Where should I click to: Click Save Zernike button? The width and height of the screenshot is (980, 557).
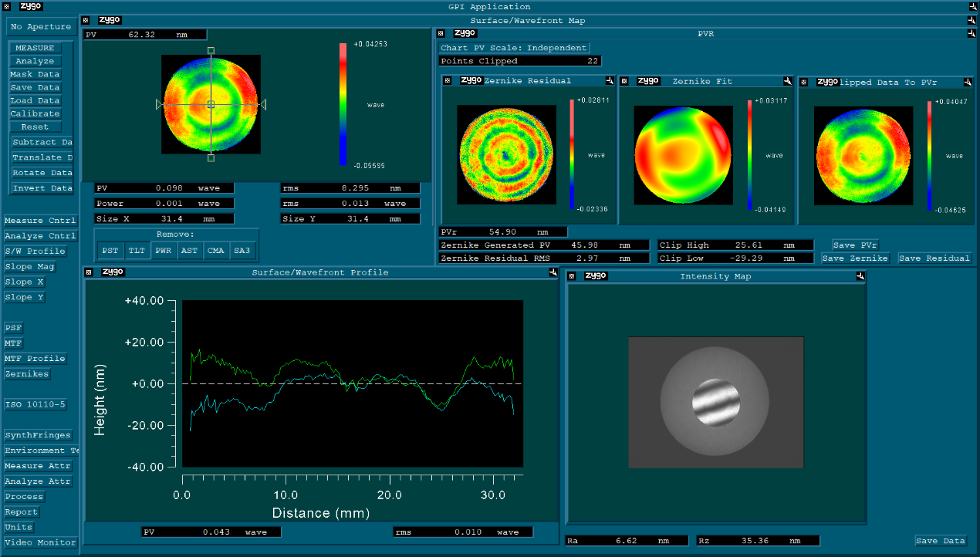pos(855,258)
